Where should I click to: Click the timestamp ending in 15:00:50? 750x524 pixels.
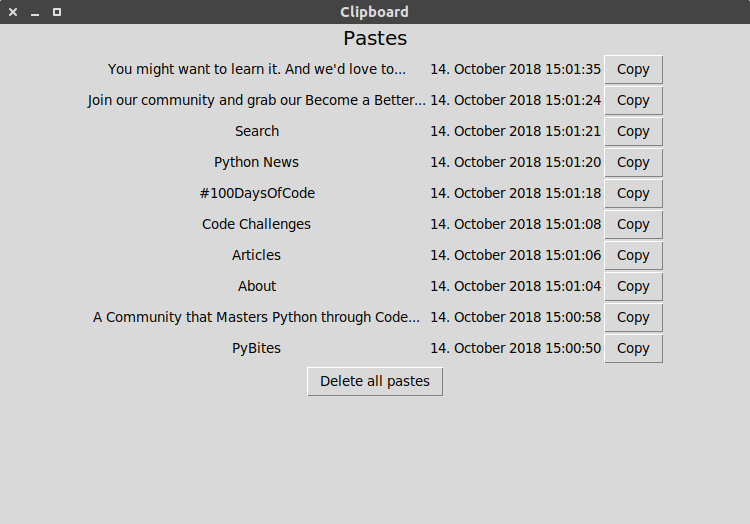(x=516, y=349)
